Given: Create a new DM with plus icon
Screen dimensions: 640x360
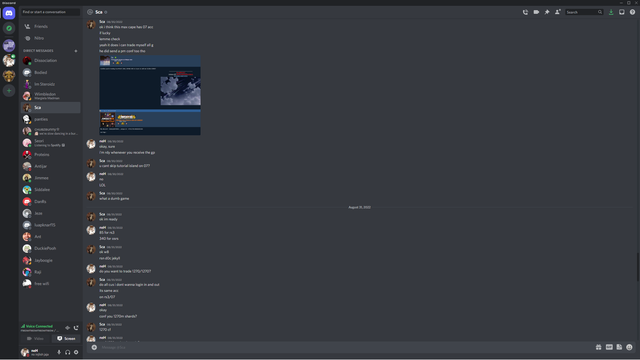Looking at the screenshot, I should click(76, 51).
